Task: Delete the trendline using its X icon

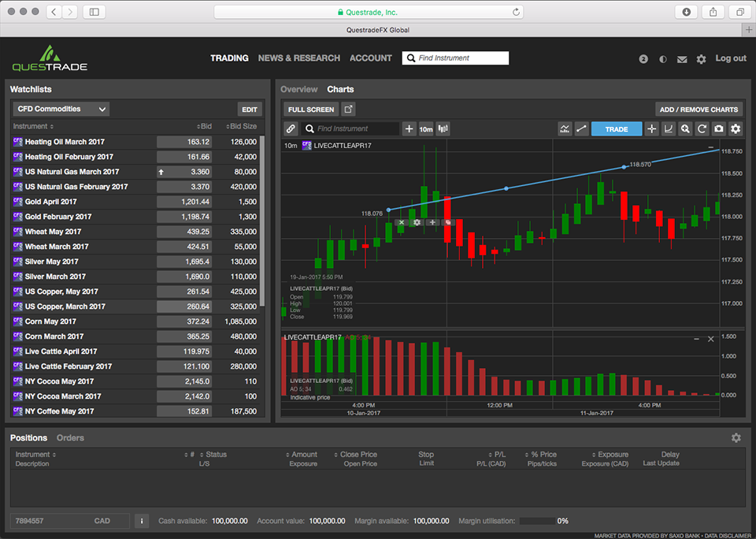Action: pos(402,222)
